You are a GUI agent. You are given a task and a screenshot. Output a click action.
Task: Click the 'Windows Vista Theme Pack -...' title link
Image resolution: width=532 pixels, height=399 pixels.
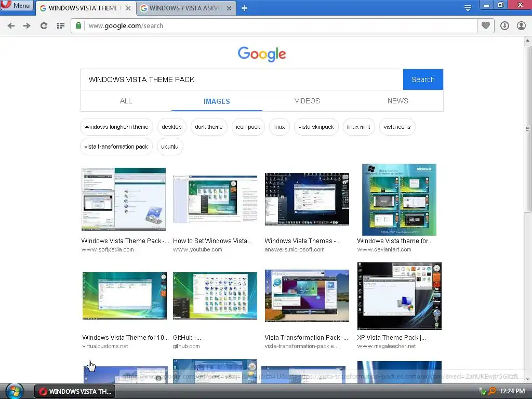tap(125, 241)
